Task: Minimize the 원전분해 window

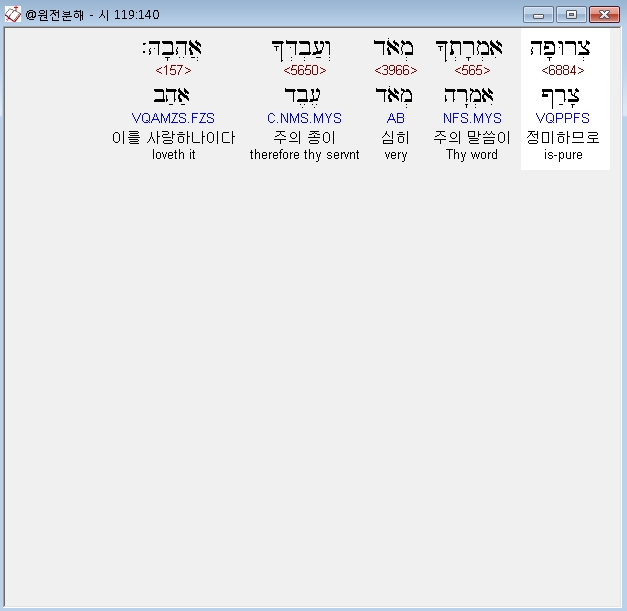Action: click(x=538, y=15)
